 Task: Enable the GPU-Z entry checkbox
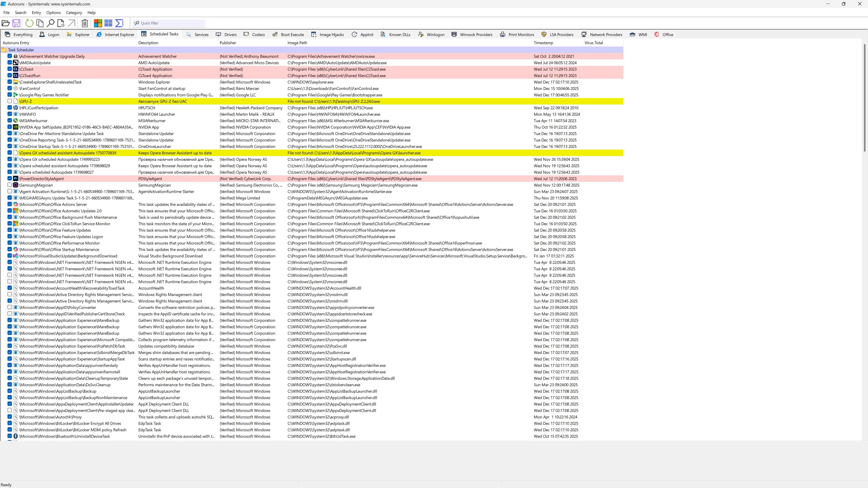[x=10, y=101]
